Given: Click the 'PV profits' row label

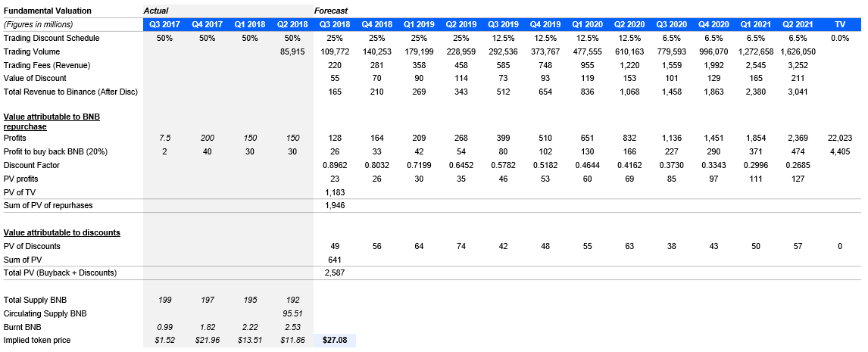Looking at the screenshot, I should click(22, 178).
